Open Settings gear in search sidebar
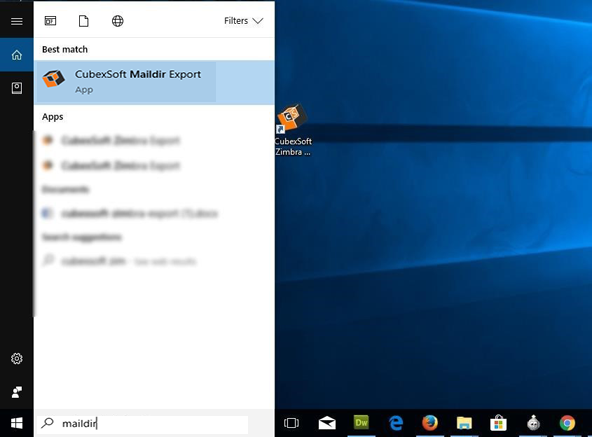 click(x=17, y=358)
